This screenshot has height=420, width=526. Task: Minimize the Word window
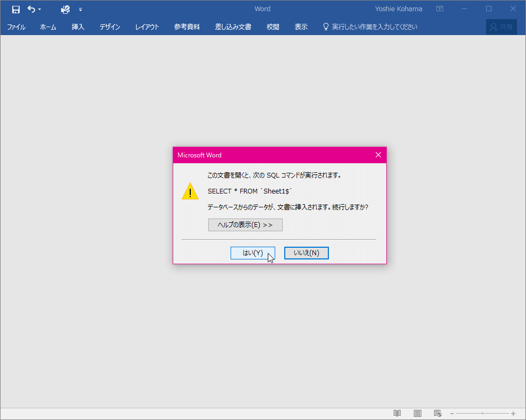[464, 9]
